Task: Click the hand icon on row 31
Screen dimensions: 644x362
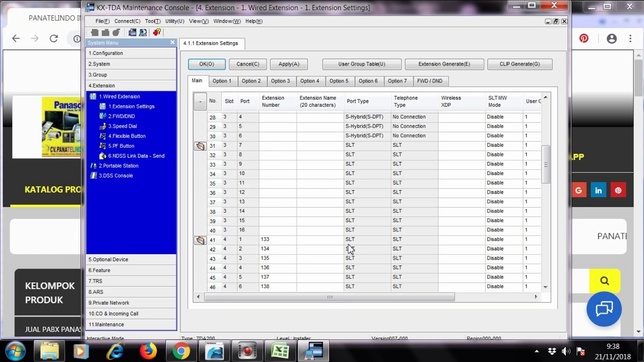Action: pyautogui.click(x=200, y=146)
